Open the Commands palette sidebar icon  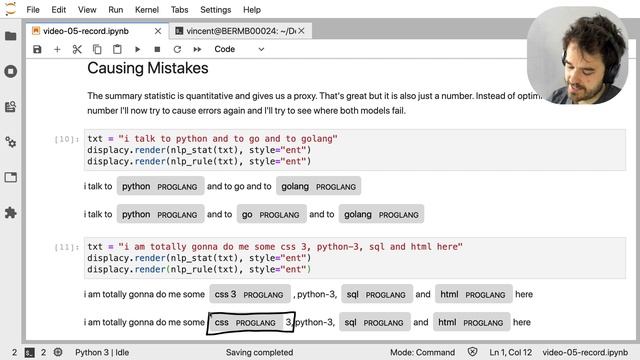coord(11,107)
